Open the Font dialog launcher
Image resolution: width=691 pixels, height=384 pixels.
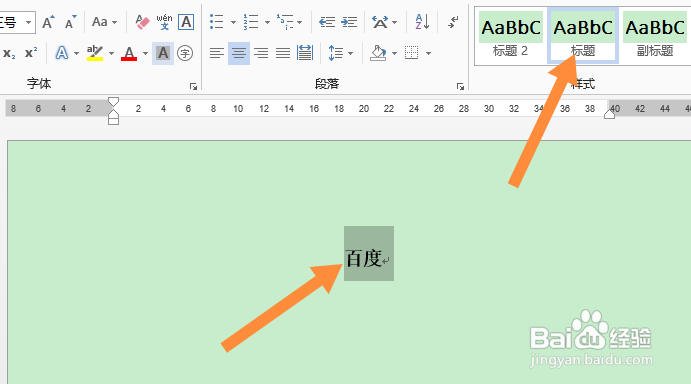pos(193,86)
